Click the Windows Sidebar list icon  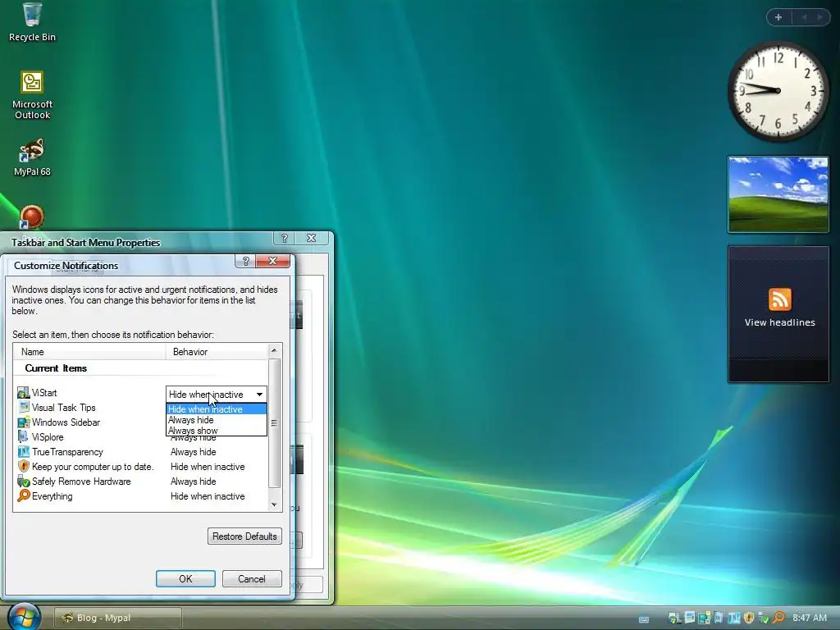[23, 422]
